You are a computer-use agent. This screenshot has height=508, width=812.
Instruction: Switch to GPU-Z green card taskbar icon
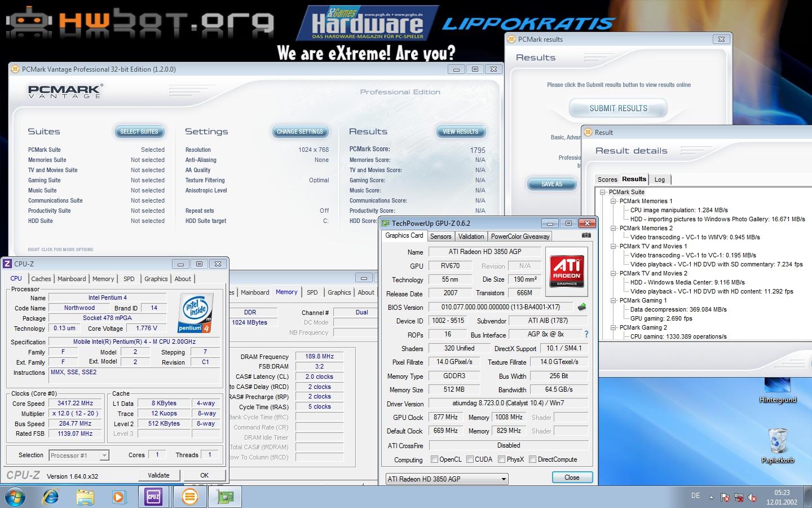(x=225, y=497)
